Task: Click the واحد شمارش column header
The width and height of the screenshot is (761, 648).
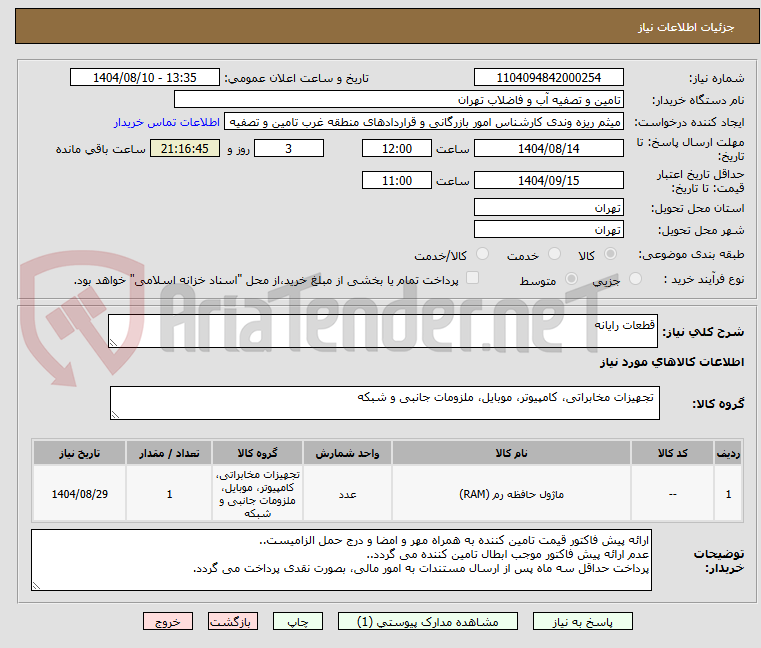Action: click(x=347, y=453)
